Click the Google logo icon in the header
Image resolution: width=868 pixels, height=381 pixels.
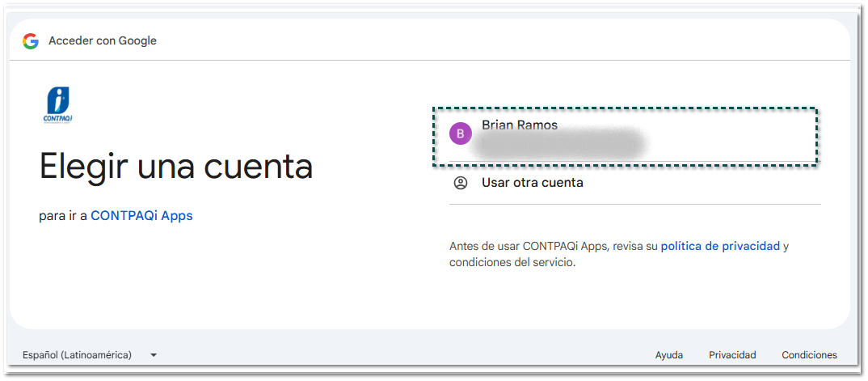click(x=31, y=41)
